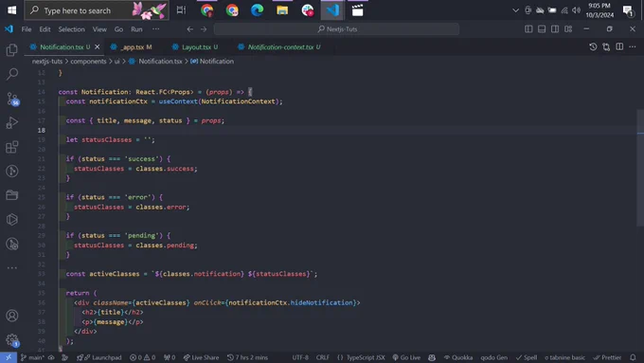The image size is (644, 363).
Task: Open the File menu
Action: 27,29
